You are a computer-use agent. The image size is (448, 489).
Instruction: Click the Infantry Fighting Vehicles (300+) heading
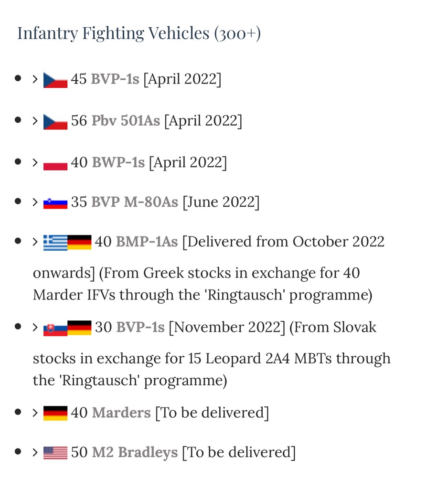click(139, 33)
